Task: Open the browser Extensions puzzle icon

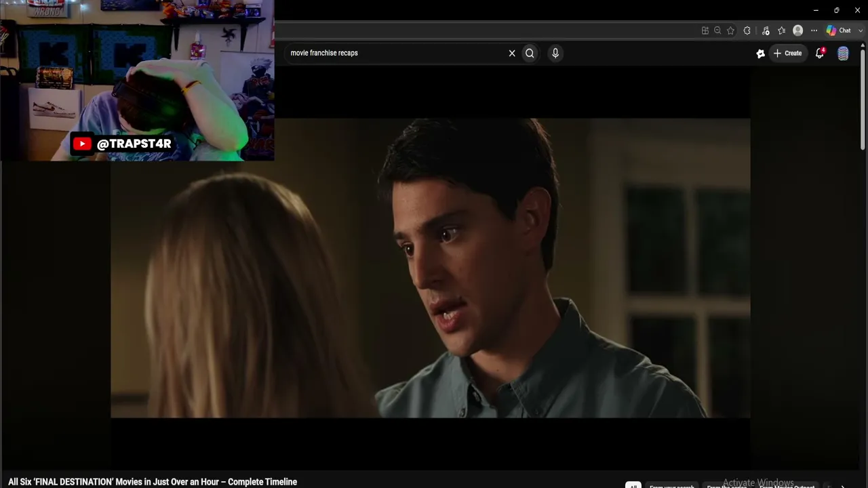Action: coord(747,30)
